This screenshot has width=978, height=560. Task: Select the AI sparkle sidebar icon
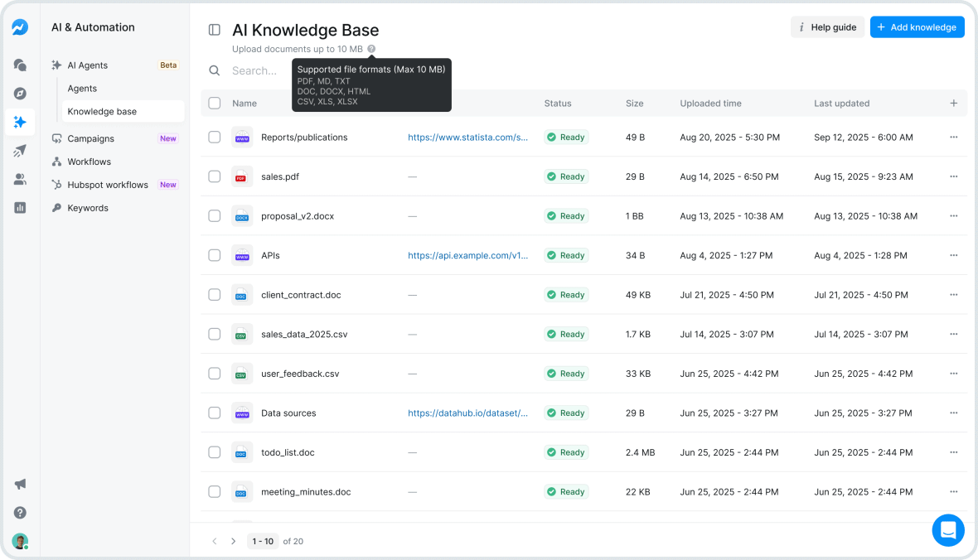(x=20, y=123)
